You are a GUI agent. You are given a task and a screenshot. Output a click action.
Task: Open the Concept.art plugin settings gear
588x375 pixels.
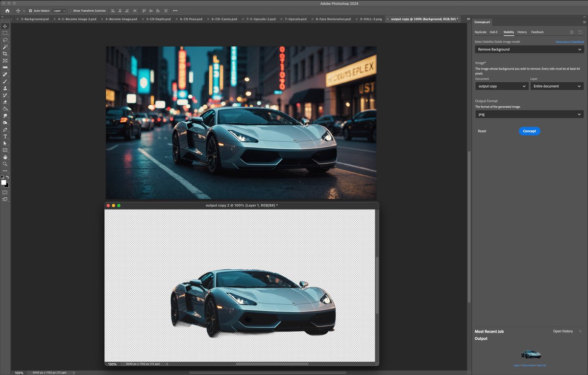coord(571,31)
